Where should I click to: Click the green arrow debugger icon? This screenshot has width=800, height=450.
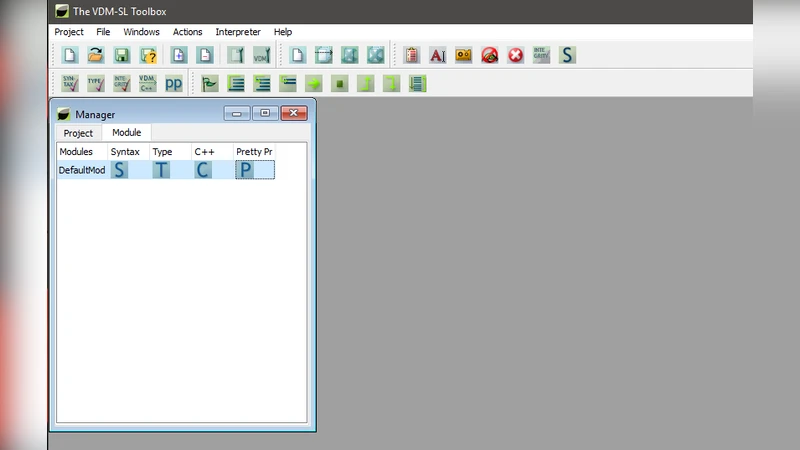pos(313,83)
